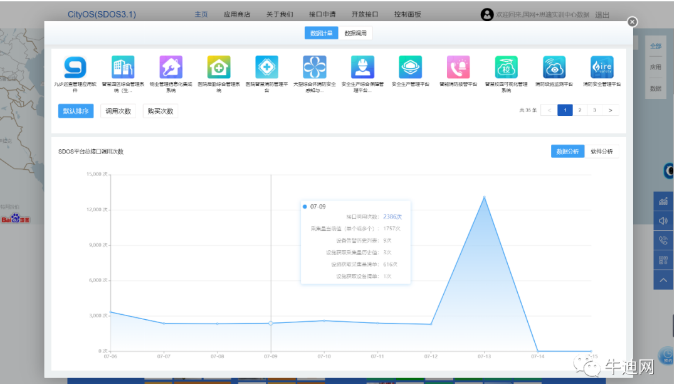Open the blue number 9 app icon

[x=75, y=67]
